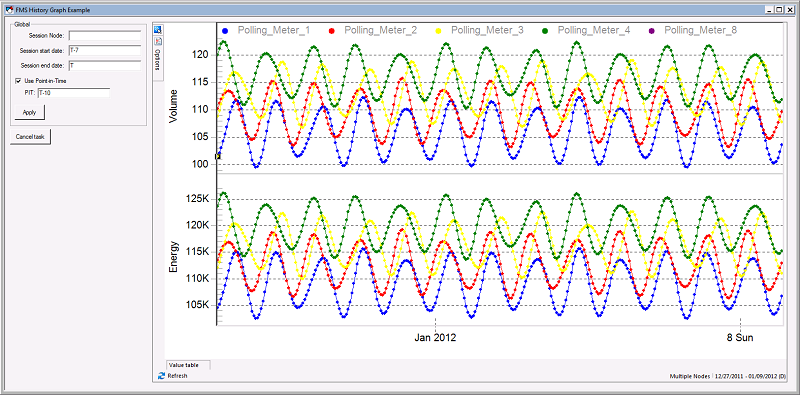Click the blue Polling_Meter_1 legend dot
800x395 pixels.
click(x=225, y=31)
